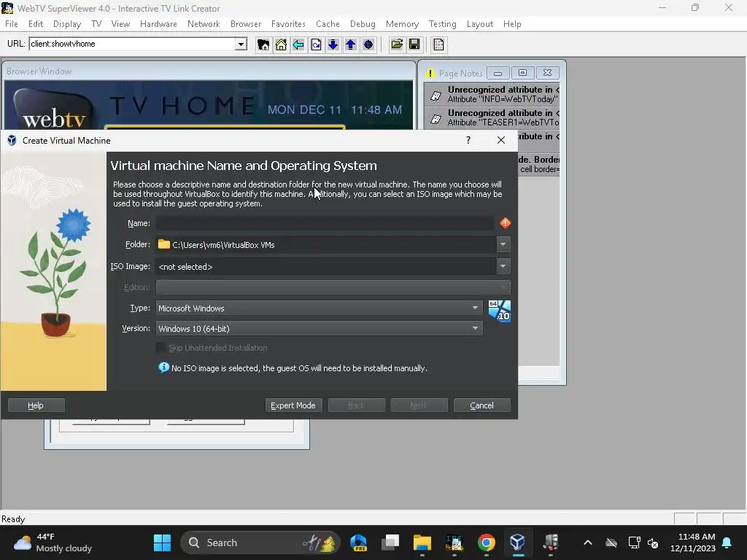
Task: Open the weather widget on taskbar
Action: (53, 542)
